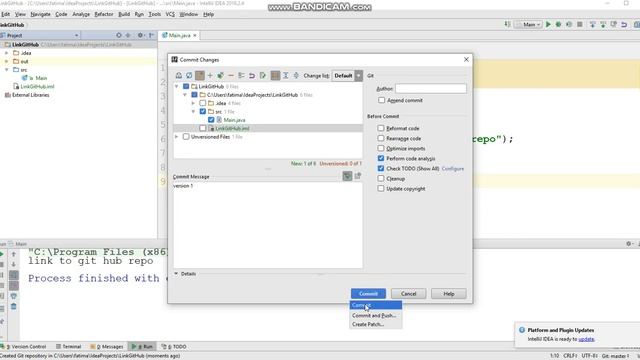Click Revert icon in main toolbar

click(x=624, y=24)
